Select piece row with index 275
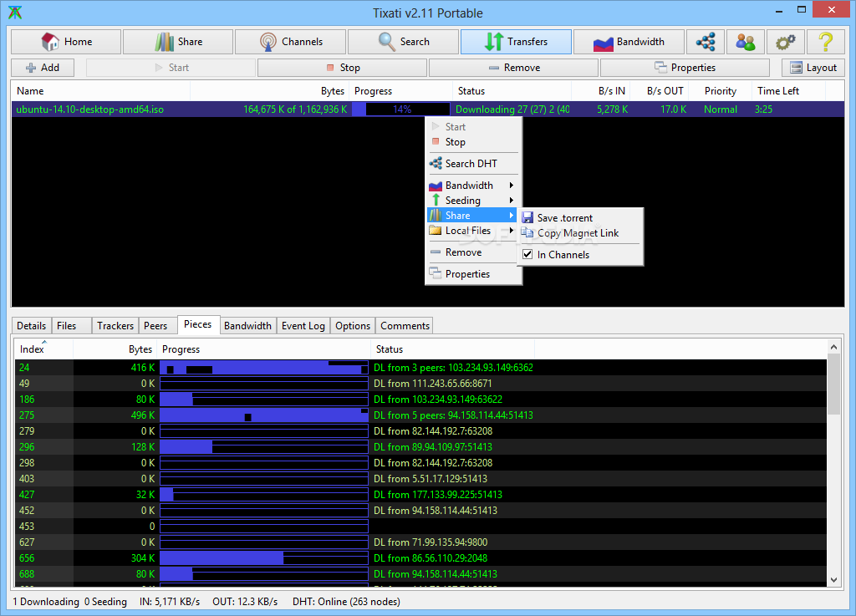Screen dimensions: 856x616 click(x=420, y=415)
